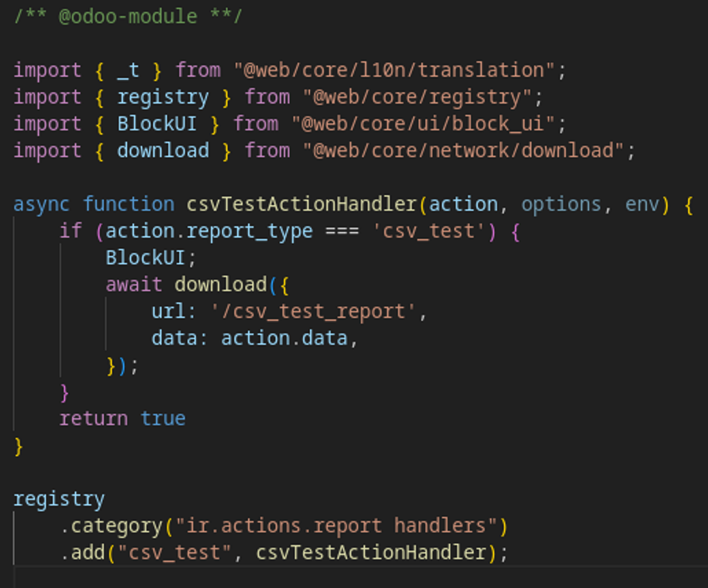The image size is (708, 588).
Task: Click "action.report_type" in the condition
Action: (209, 231)
